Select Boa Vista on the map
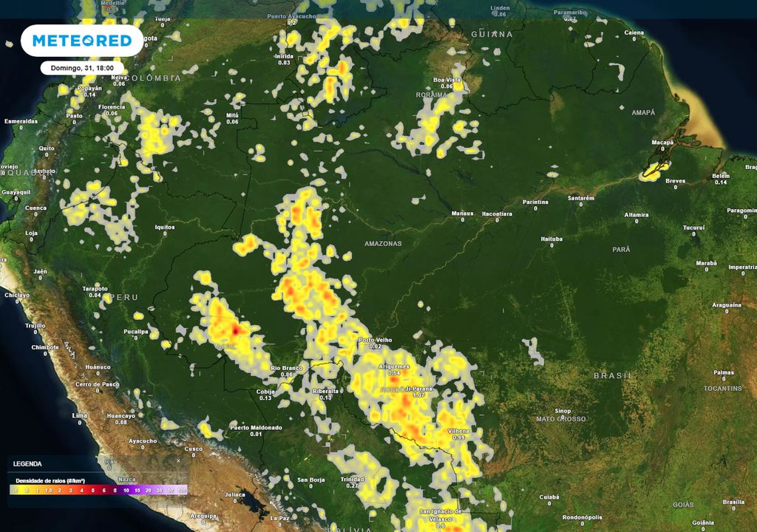The width and height of the screenshot is (757, 532). click(447, 80)
